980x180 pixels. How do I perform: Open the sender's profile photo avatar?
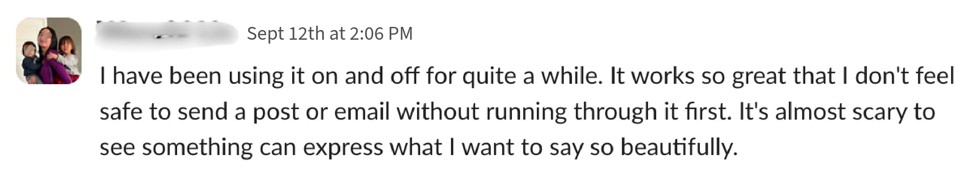(x=49, y=51)
